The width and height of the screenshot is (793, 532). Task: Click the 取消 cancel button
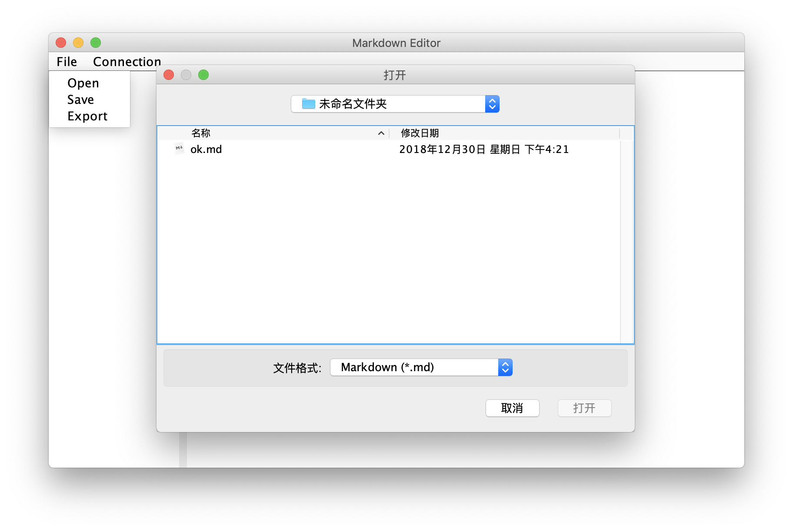point(512,408)
